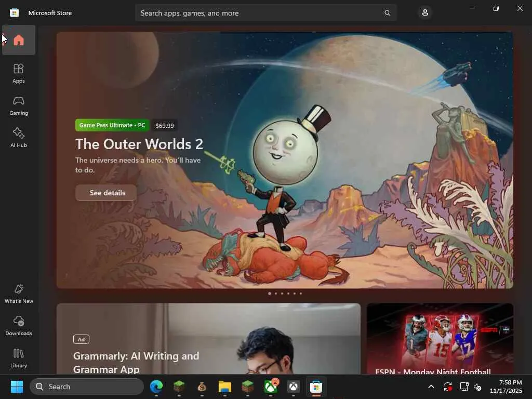Click the sync status tray icon
The height and width of the screenshot is (399, 532).
click(447, 387)
